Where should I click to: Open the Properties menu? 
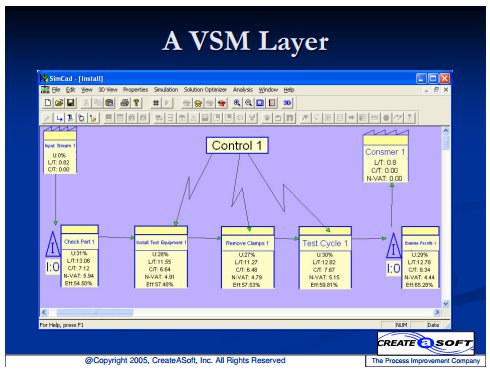pyautogui.click(x=135, y=90)
